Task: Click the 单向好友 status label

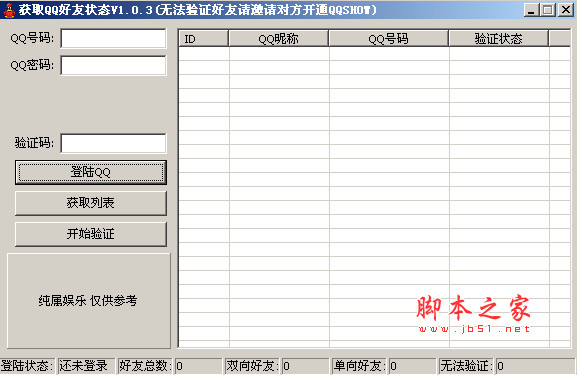Action: (359, 366)
